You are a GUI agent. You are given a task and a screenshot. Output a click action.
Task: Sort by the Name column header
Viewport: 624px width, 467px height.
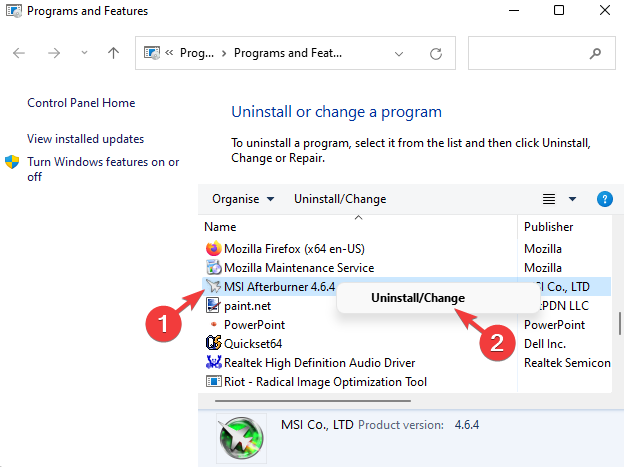(220, 227)
